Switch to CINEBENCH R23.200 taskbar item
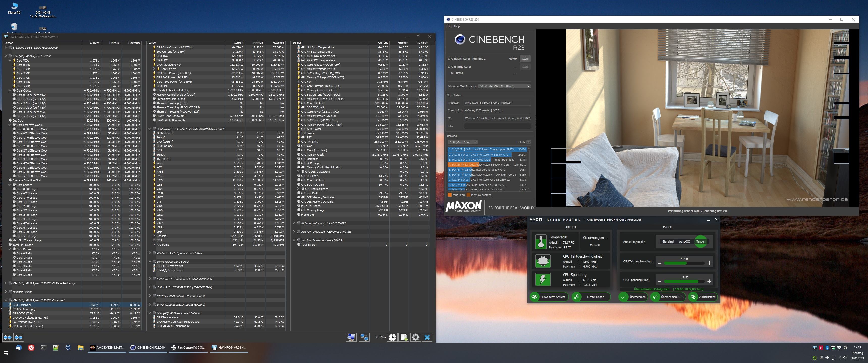 [148, 348]
